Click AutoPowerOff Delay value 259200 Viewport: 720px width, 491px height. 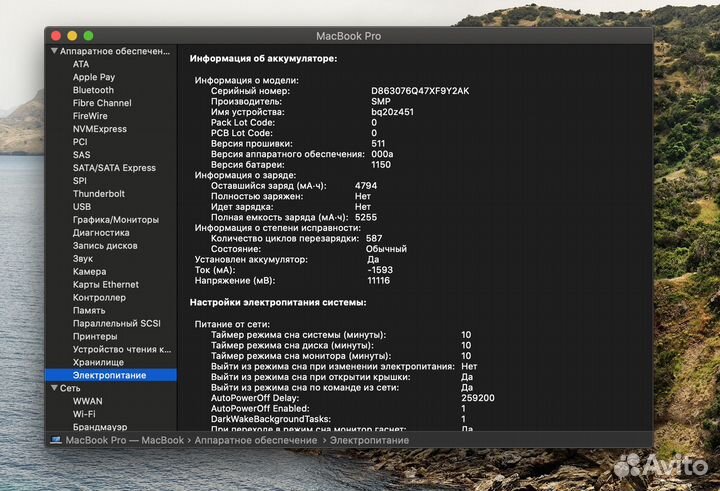[x=478, y=398]
